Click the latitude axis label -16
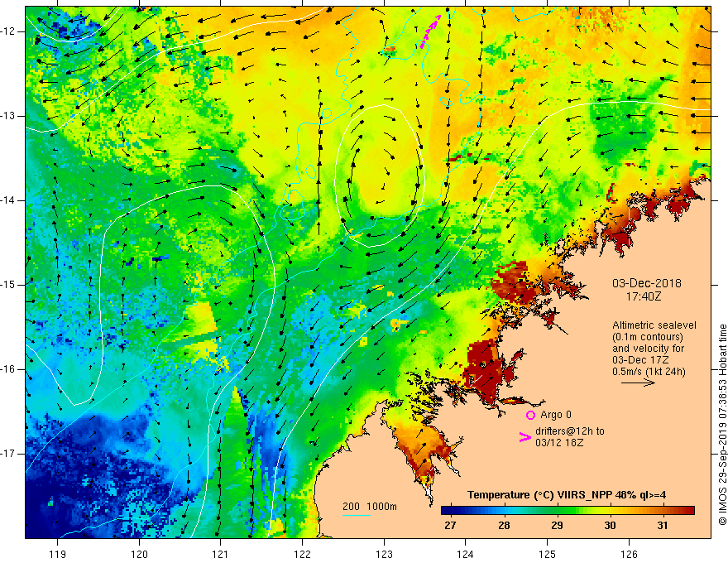Viewport: 728px width, 563px height. click(x=9, y=369)
